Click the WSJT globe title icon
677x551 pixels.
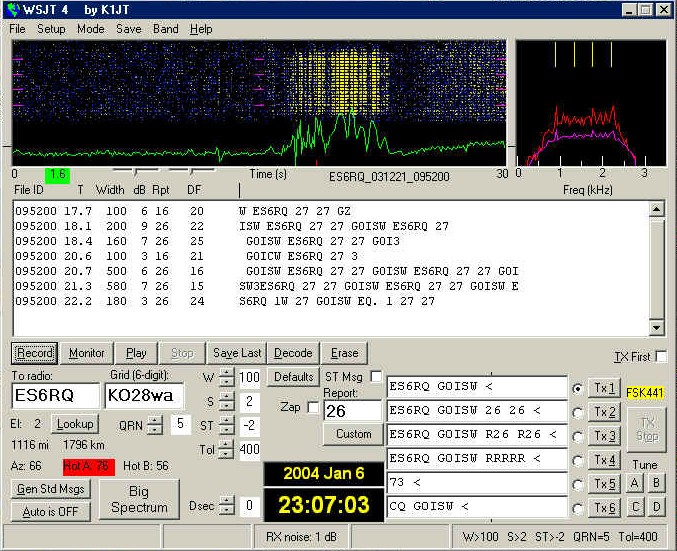[x=13, y=9]
